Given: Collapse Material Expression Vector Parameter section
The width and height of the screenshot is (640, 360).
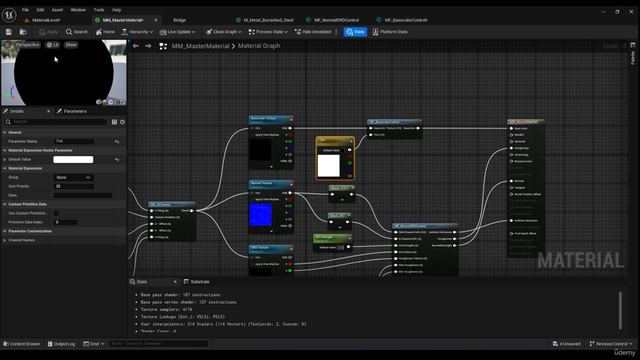Looking at the screenshot, I should coord(5,150).
